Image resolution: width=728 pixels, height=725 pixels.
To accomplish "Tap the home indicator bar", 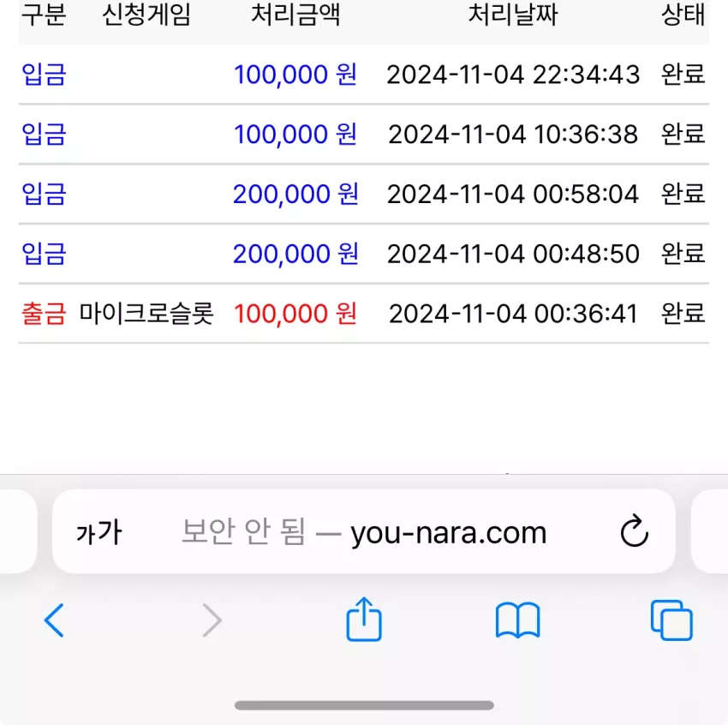I will tap(364, 705).
